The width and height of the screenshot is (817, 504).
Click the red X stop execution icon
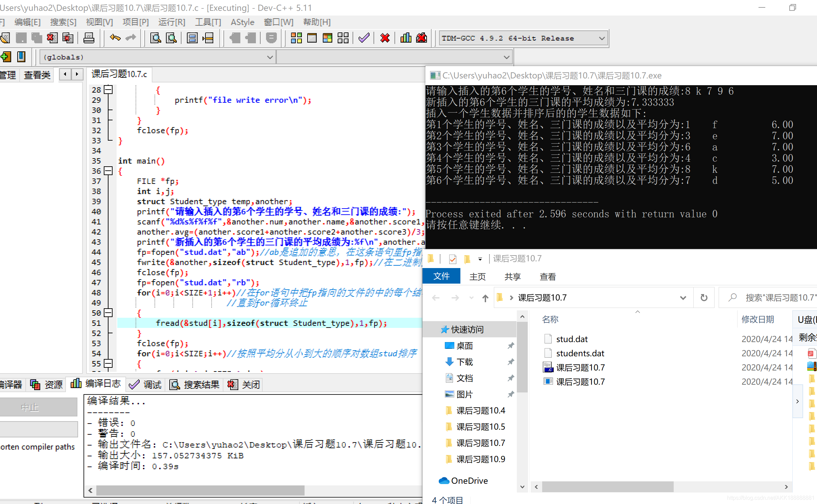(385, 38)
